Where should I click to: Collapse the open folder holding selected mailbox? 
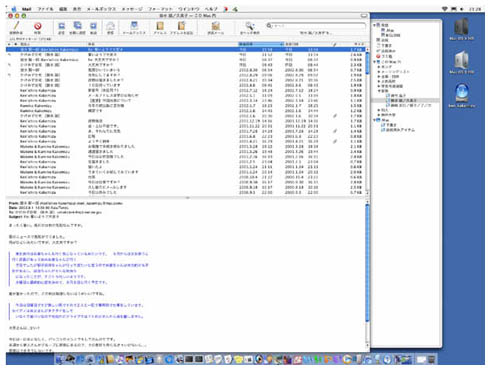tap(379, 91)
